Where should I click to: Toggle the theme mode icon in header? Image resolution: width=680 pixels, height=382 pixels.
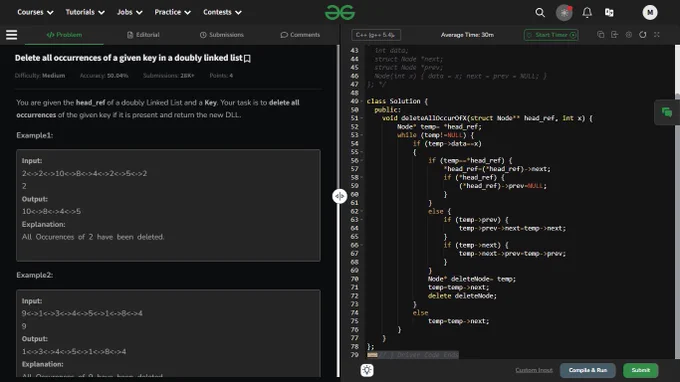564,13
